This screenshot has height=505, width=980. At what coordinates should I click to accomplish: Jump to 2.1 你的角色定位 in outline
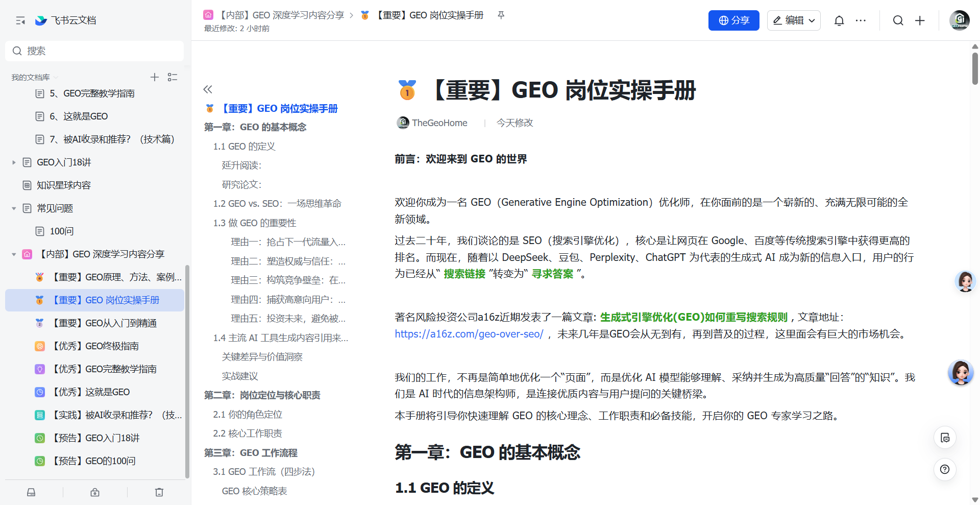(248, 415)
